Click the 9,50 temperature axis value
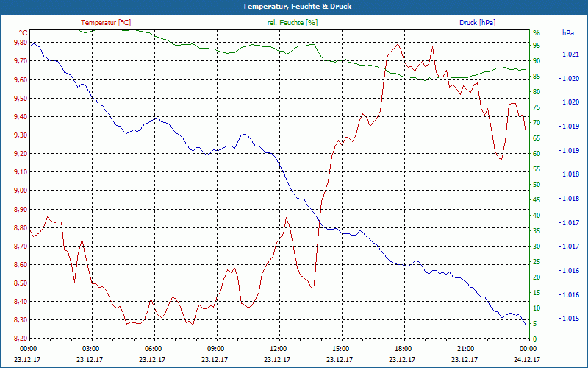 (x=21, y=99)
